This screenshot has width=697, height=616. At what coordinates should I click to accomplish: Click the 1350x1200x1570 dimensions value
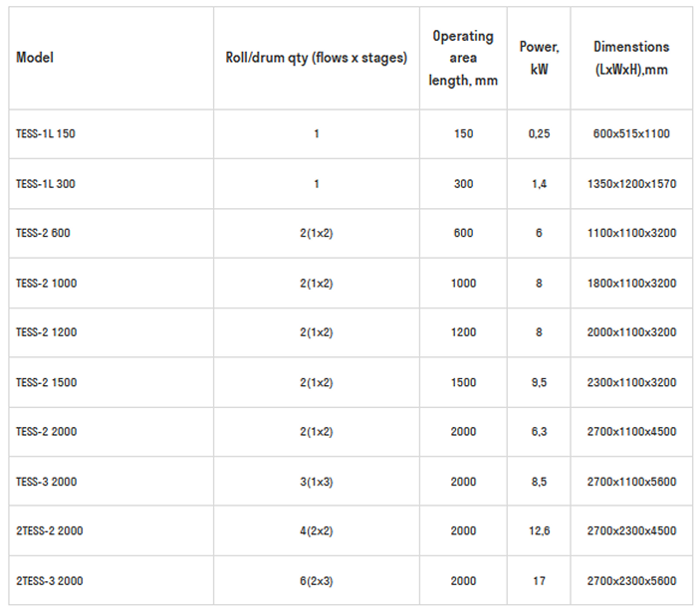[630, 183]
